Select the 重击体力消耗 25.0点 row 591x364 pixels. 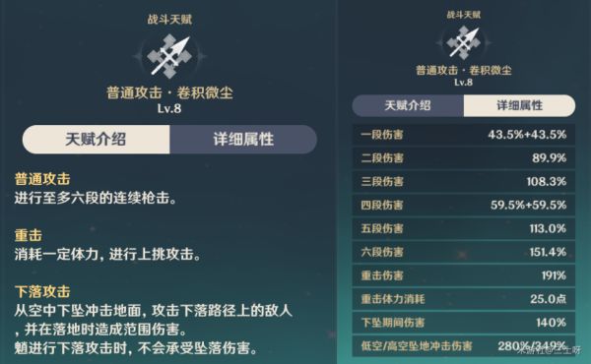tap(464, 299)
